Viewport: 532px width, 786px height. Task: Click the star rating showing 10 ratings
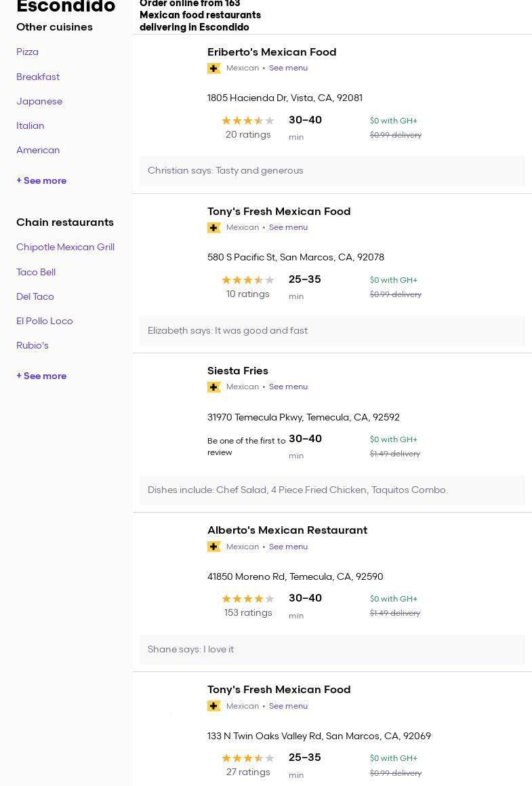(248, 280)
